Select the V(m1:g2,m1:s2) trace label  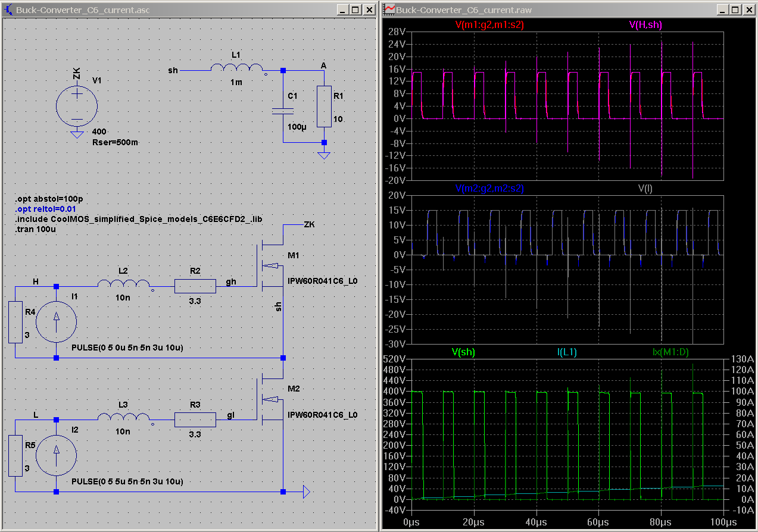(489, 25)
